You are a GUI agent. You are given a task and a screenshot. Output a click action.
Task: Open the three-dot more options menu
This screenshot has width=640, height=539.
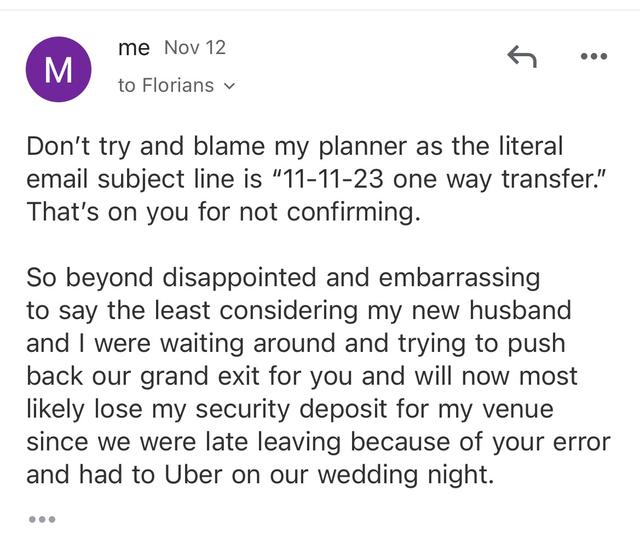[x=594, y=56]
